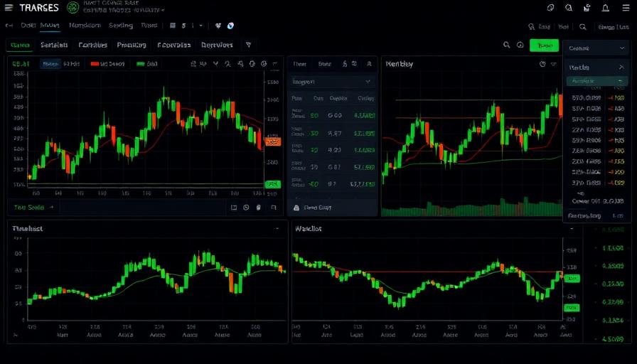Click the filter funnel icon after the tabs
The width and height of the screenshot is (637, 364).
248,45
